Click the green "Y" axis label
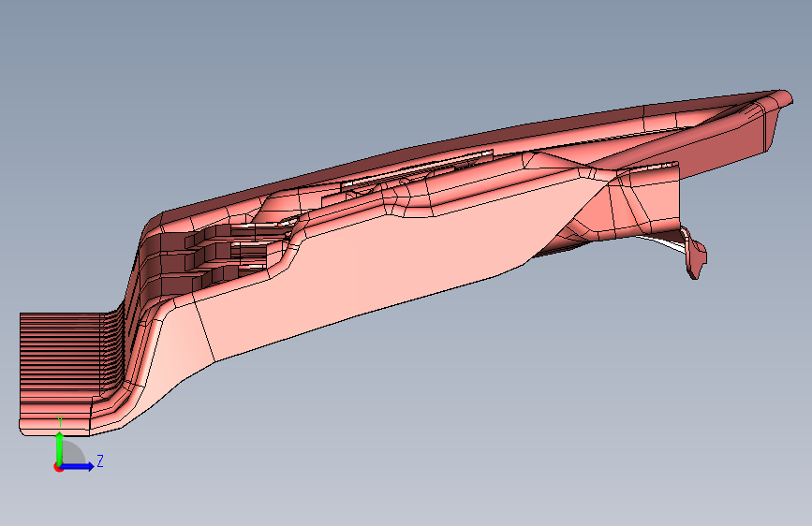This screenshot has width=812, height=526. (x=60, y=421)
